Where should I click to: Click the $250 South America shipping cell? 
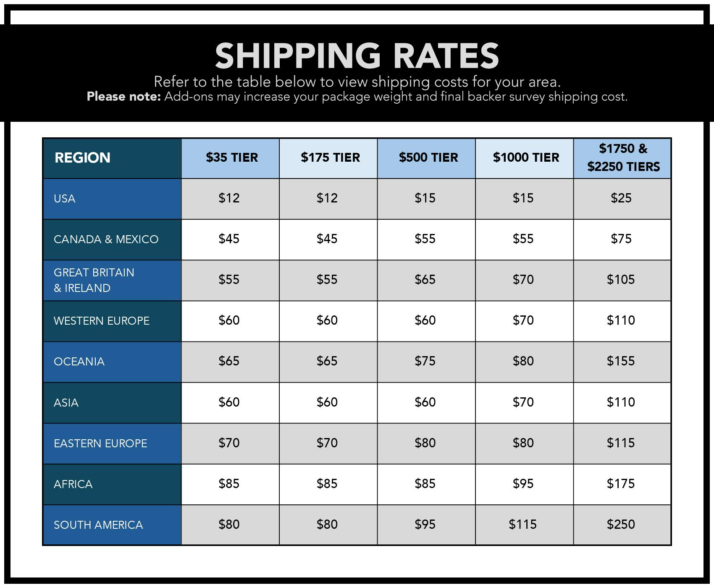pos(621,525)
